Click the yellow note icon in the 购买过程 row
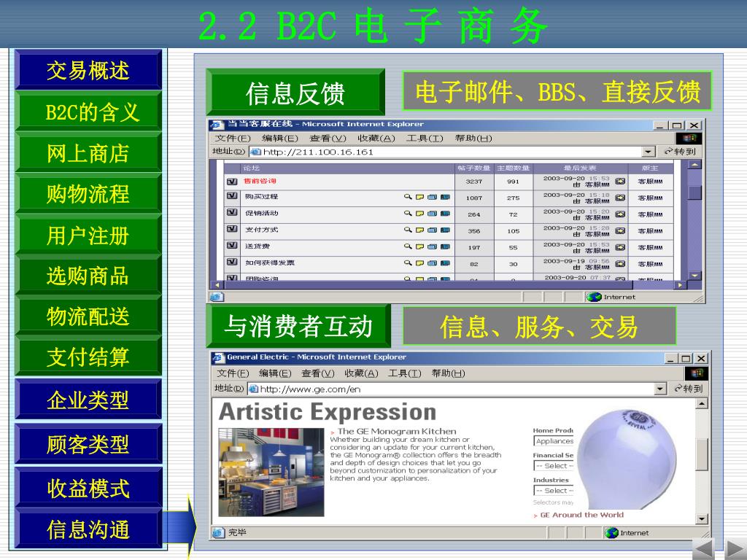This screenshot has width=747, height=560. [x=419, y=197]
